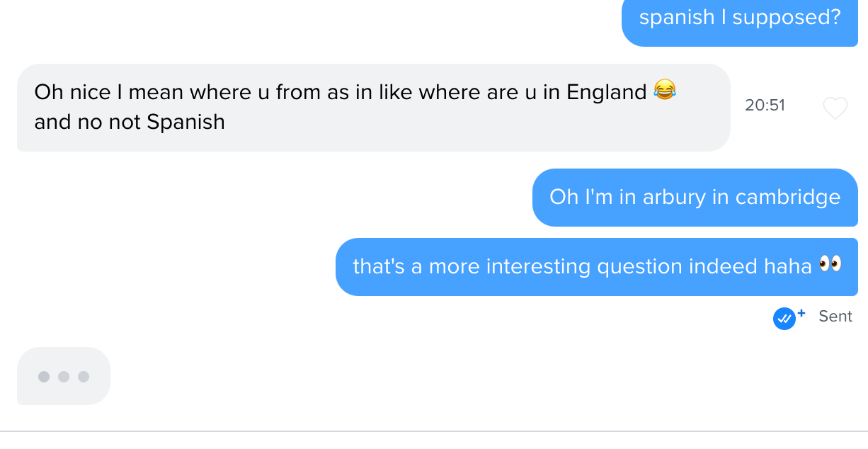
Task: Click the last dot of the typing indicator
Action: (84, 377)
